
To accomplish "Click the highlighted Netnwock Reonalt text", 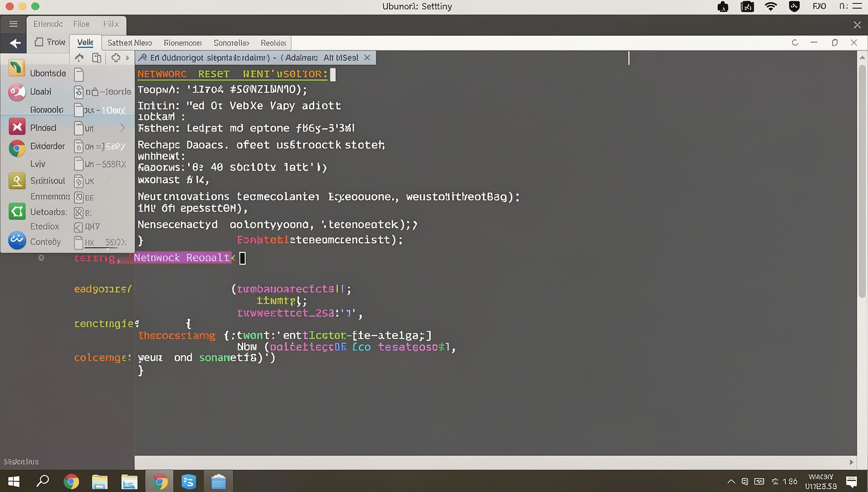I will [182, 257].
